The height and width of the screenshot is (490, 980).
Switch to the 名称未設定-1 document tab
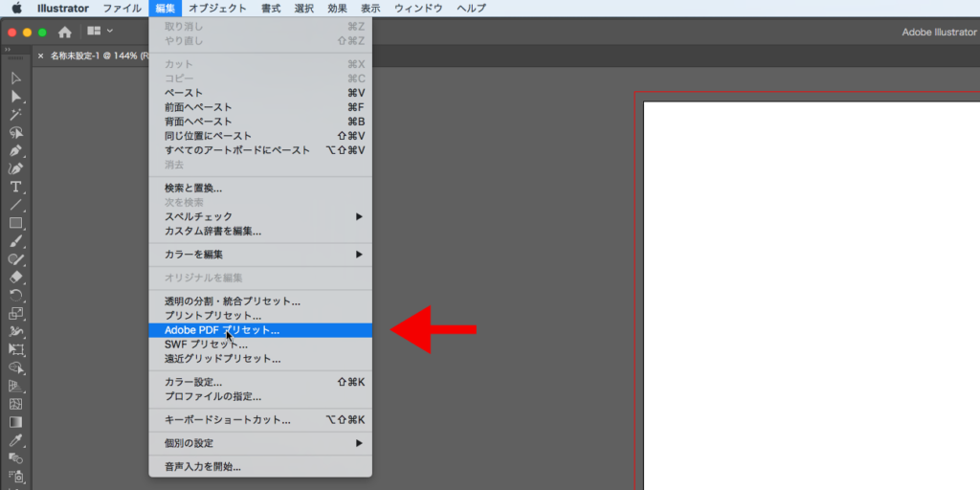click(x=99, y=56)
